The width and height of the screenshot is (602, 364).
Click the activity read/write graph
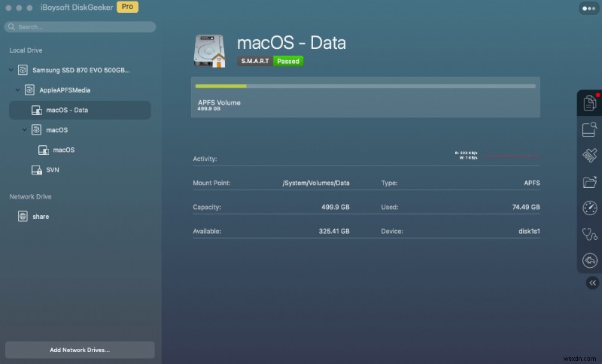point(511,156)
